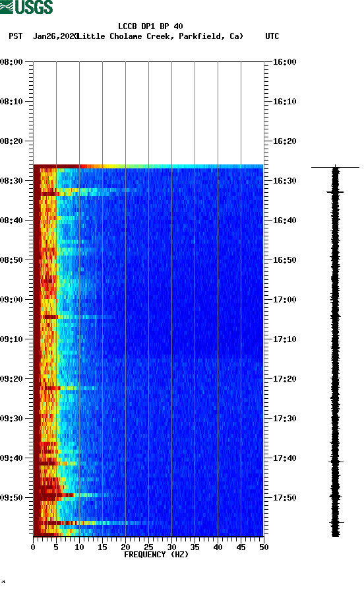Click the 08:10 PST time label
This screenshot has height=589, width=364.
pos(12,102)
